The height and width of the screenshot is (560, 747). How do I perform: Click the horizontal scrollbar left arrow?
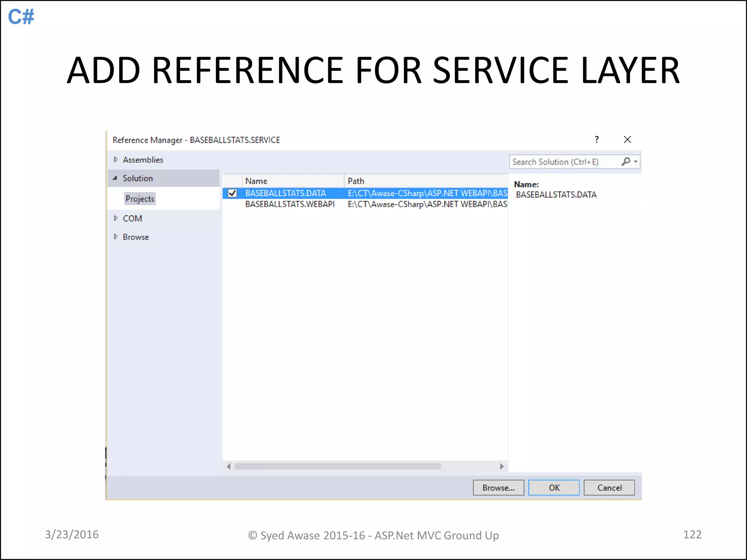[x=228, y=466]
